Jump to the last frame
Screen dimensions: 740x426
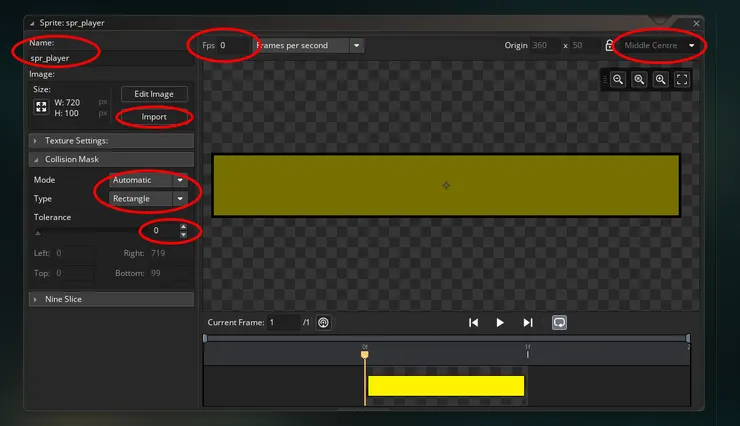[528, 323]
